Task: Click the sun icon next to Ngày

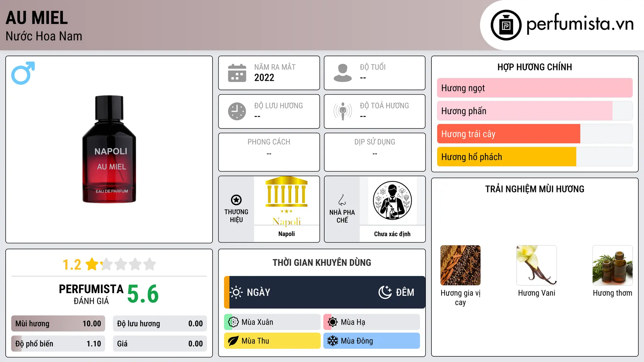Action: (x=236, y=292)
